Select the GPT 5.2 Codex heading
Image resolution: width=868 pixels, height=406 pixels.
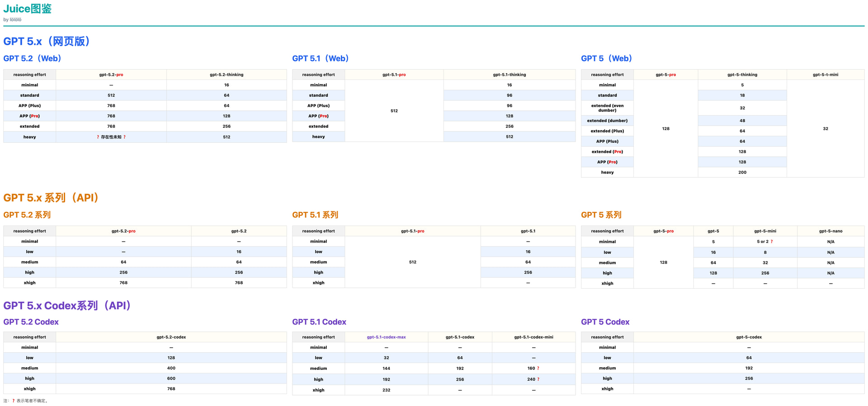click(x=31, y=322)
